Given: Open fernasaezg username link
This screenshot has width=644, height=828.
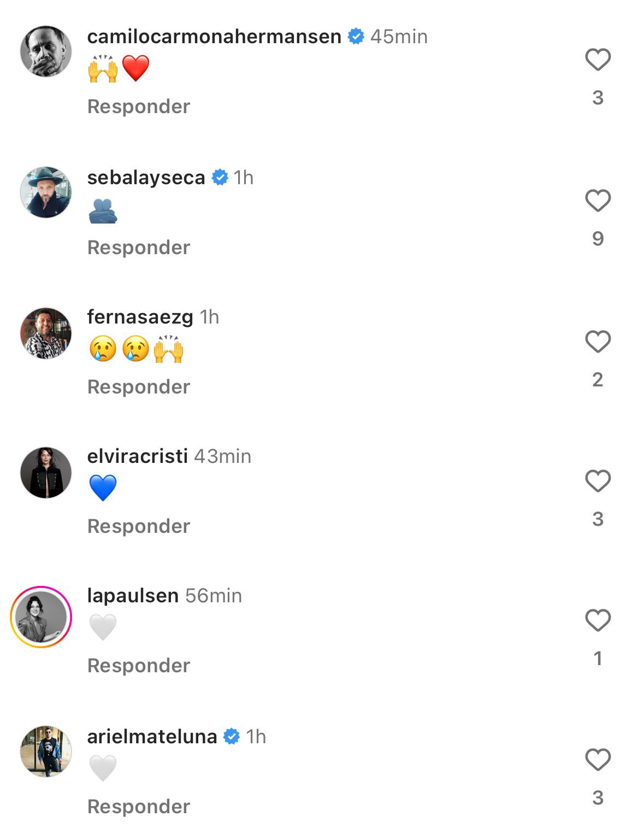Looking at the screenshot, I should (x=140, y=317).
